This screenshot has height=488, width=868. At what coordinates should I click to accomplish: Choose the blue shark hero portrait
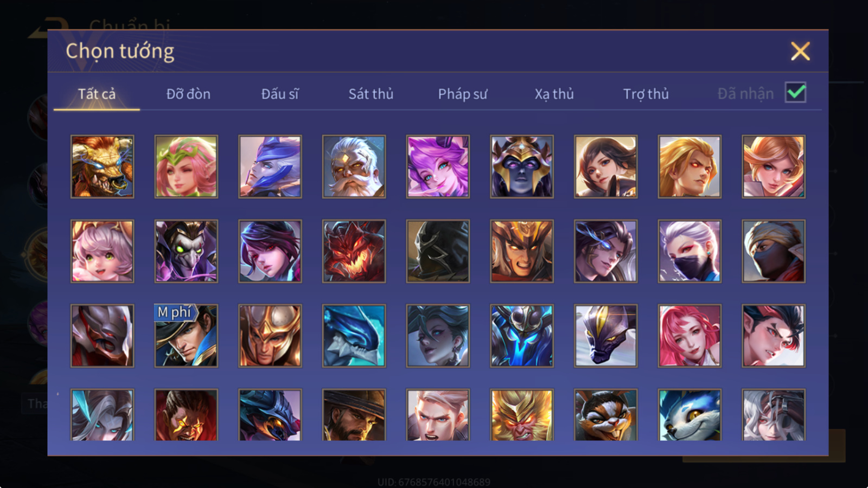tap(354, 336)
